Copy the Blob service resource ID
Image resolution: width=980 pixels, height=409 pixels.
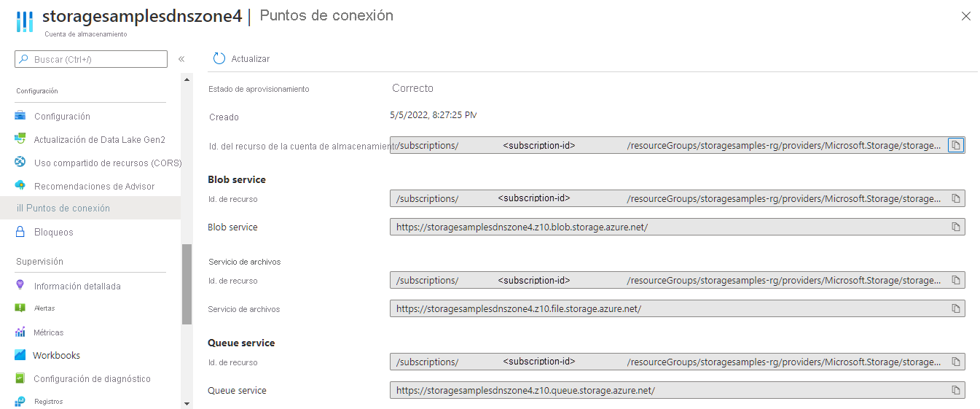956,198
